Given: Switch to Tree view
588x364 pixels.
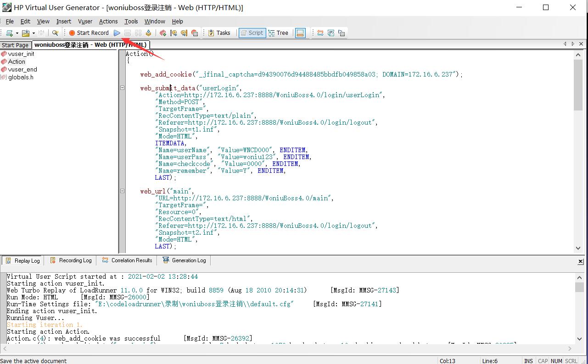Looking at the screenshot, I should tap(279, 33).
